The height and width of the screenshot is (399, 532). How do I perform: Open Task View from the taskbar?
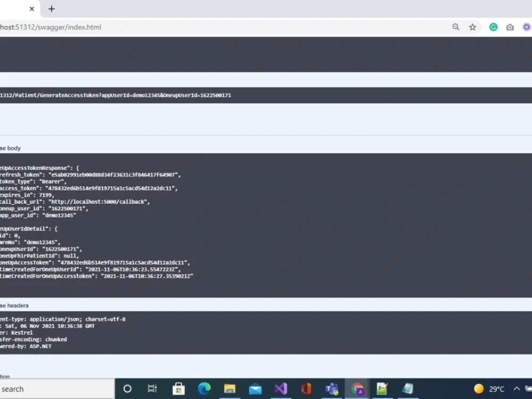point(152,388)
